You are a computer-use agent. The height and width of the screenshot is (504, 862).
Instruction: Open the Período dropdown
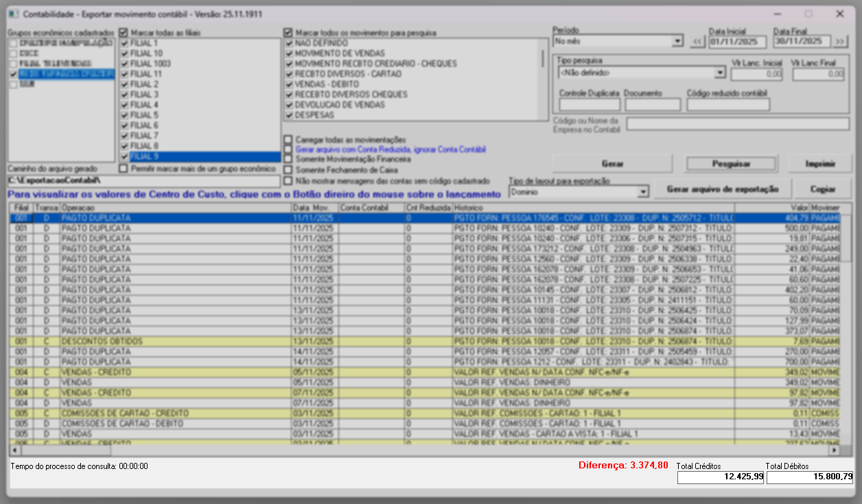point(677,42)
